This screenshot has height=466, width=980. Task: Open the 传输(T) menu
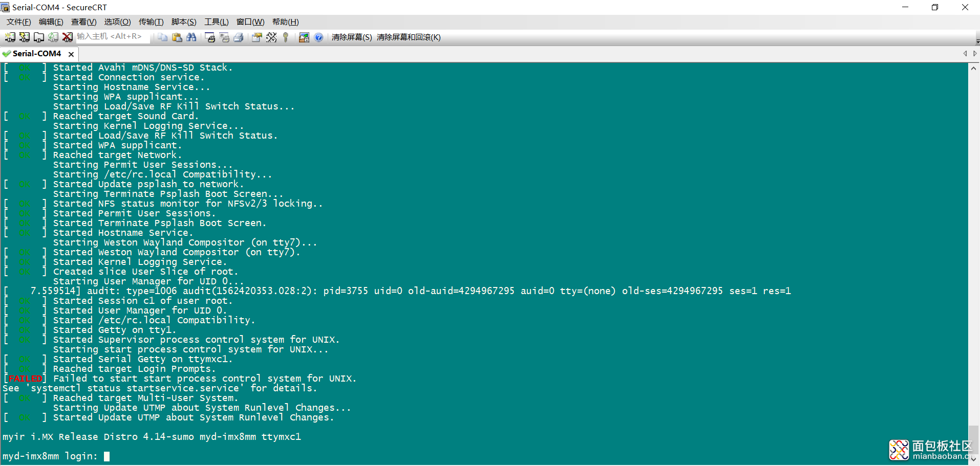point(151,22)
